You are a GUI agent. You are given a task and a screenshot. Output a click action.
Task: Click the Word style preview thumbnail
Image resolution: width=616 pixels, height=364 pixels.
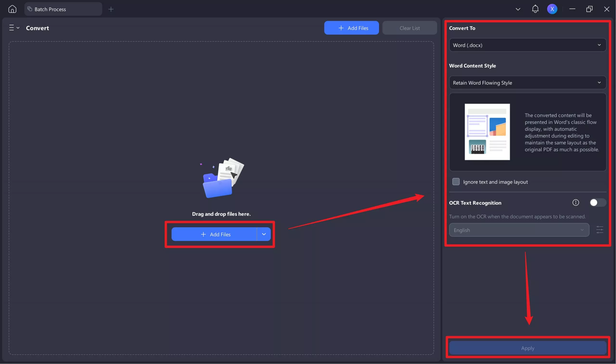(487, 132)
